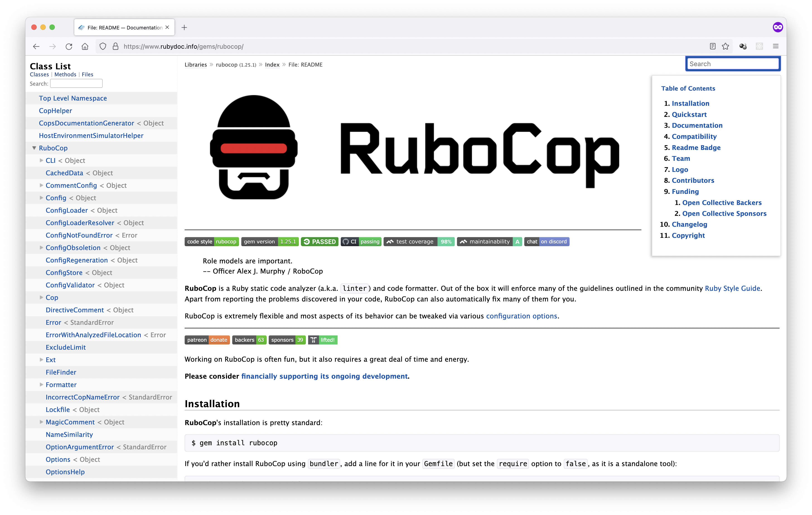Click the 98% test coverage badge

coord(419,241)
